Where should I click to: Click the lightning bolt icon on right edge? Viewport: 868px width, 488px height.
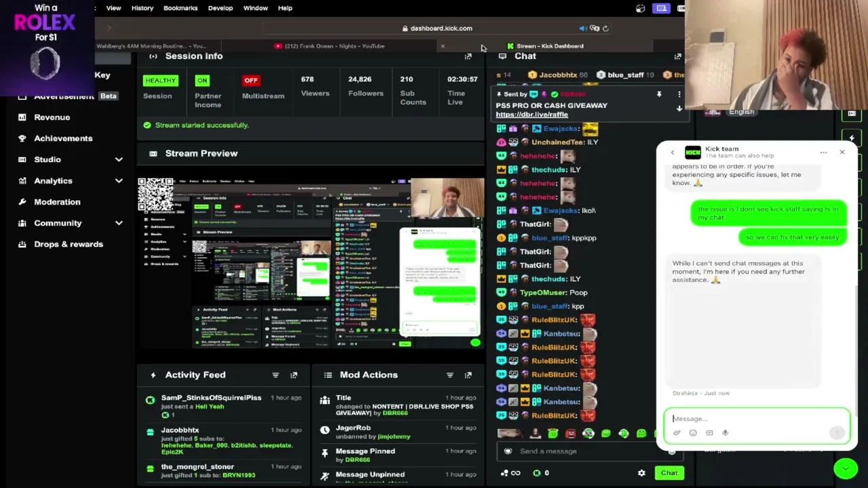tap(852, 138)
